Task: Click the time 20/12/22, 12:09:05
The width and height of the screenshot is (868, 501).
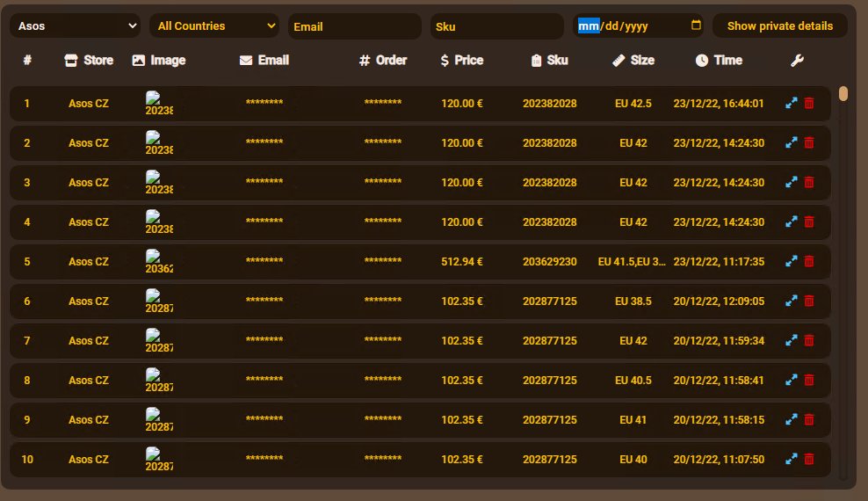Action: [719, 301]
